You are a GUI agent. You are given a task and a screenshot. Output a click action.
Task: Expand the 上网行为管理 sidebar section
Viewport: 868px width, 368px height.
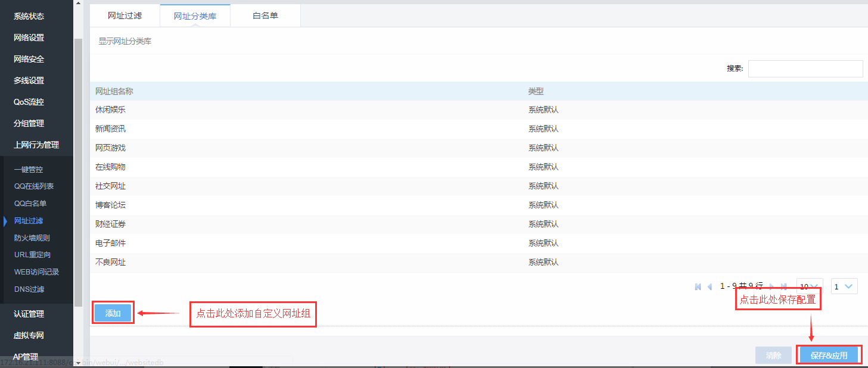click(x=36, y=145)
